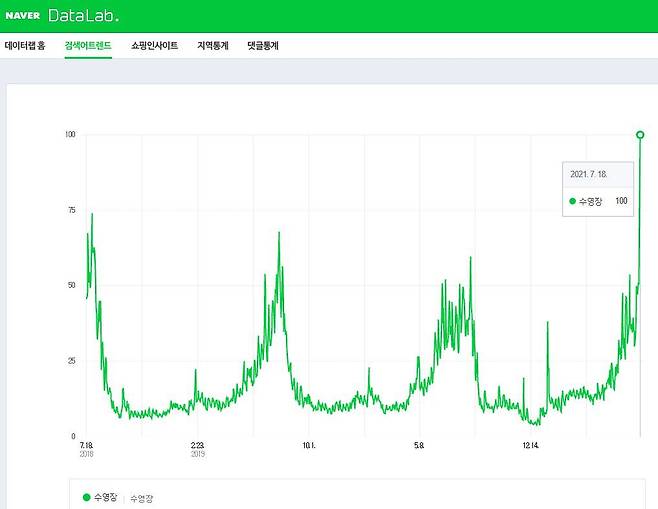Click the 수영장 value row in tooltip
Viewport: 658px width, 509px height.
[x=598, y=201]
